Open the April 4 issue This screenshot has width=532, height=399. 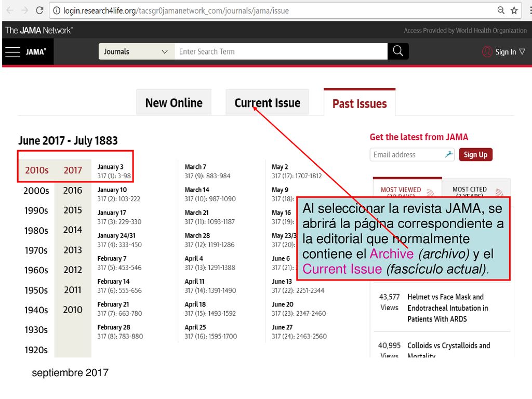(x=210, y=263)
